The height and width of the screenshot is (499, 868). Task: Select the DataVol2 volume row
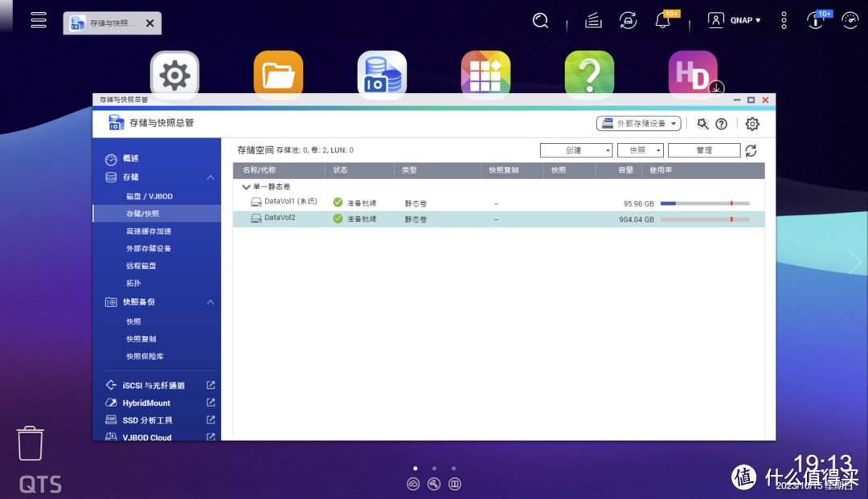499,219
